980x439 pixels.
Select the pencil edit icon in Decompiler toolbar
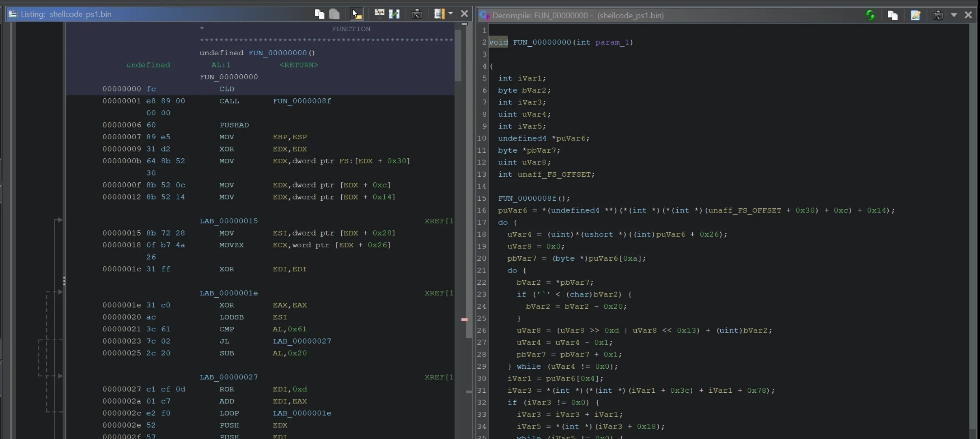tap(916, 15)
